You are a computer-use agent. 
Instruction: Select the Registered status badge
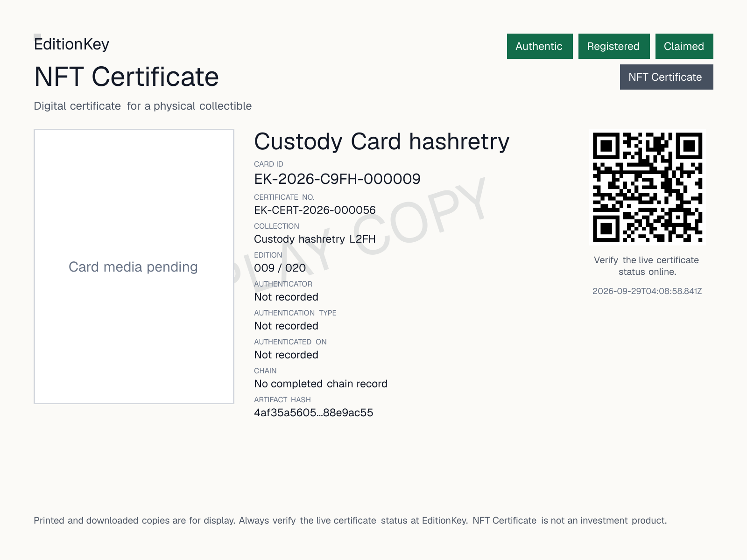pyautogui.click(x=614, y=46)
